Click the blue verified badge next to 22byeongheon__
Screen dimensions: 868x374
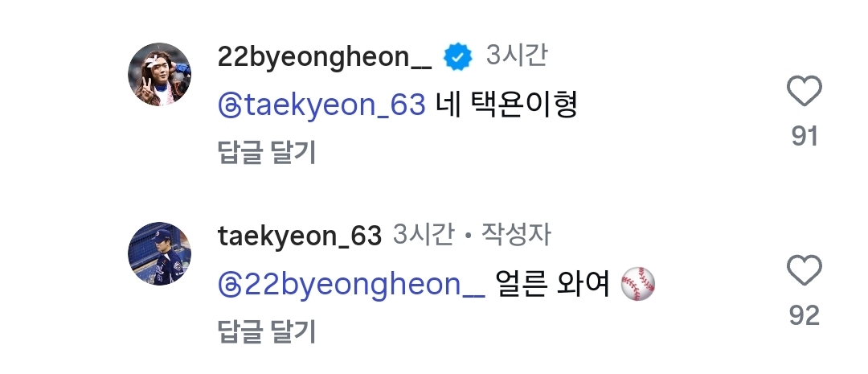(458, 56)
